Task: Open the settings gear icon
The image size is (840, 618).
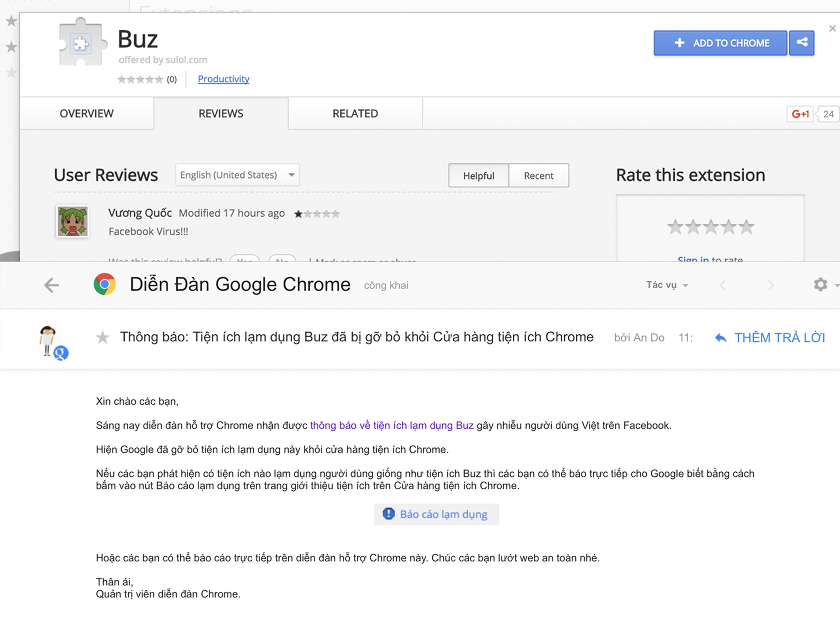Action: click(x=820, y=285)
